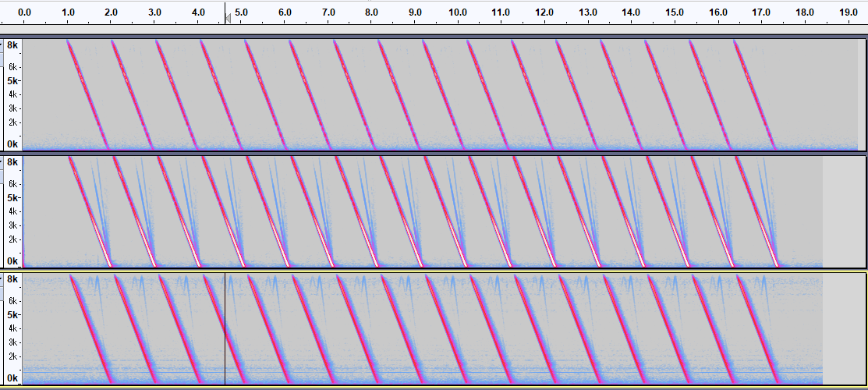Click the playhead marker on the time ruler
Image resolution: width=868 pixels, height=390 pixels.
pyautogui.click(x=228, y=19)
